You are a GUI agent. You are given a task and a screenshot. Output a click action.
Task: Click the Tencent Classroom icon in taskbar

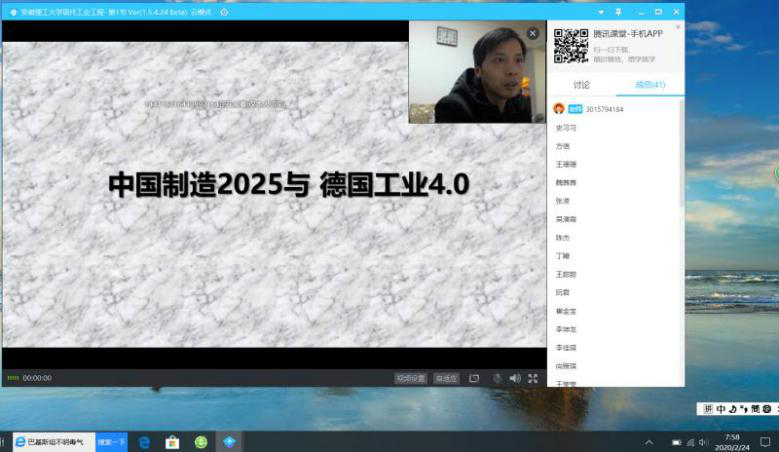229,441
